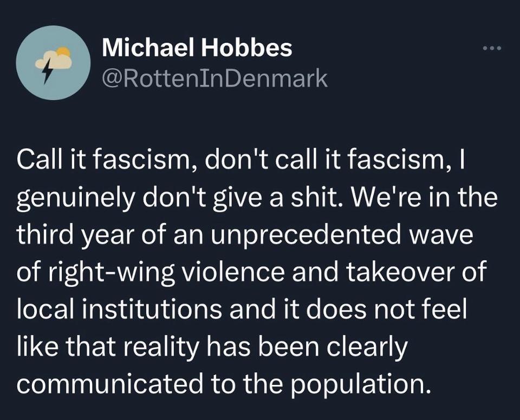Viewport: 520px width, 420px height.
Task: Click the Michael Hobbes display name
Action: pyautogui.click(x=197, y=48)
